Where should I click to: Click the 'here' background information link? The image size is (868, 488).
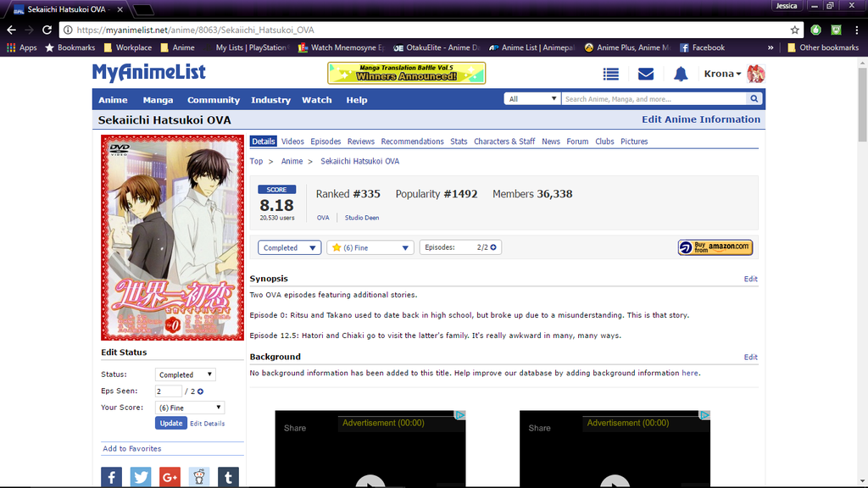[690, 373]
